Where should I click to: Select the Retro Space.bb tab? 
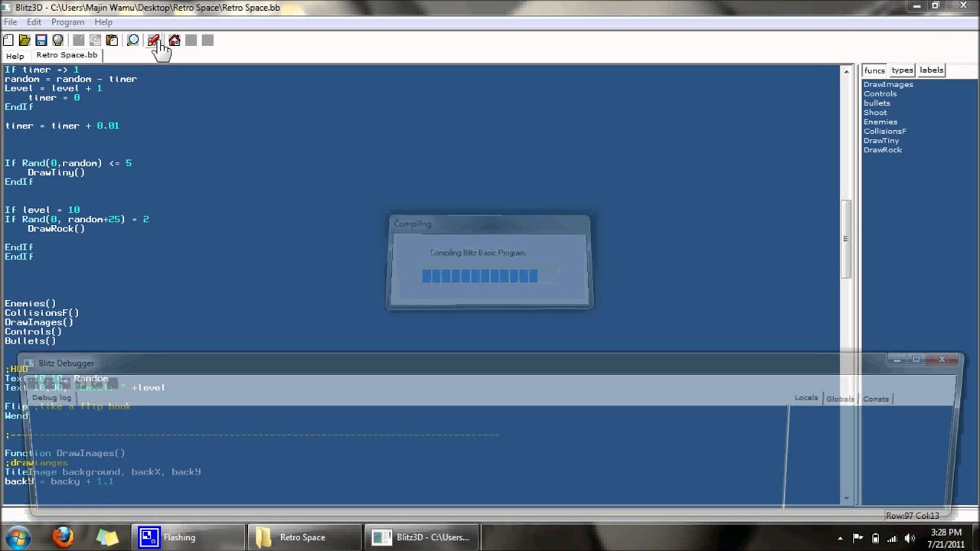tap(67, 55)
